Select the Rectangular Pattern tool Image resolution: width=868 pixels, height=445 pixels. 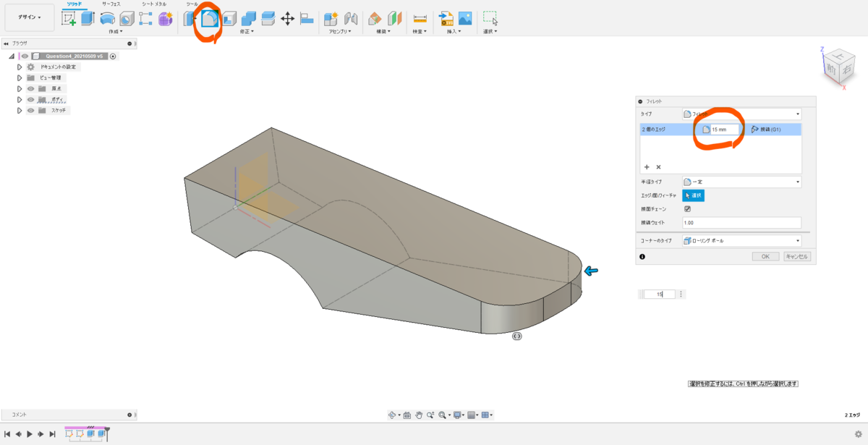coord(145,19)
